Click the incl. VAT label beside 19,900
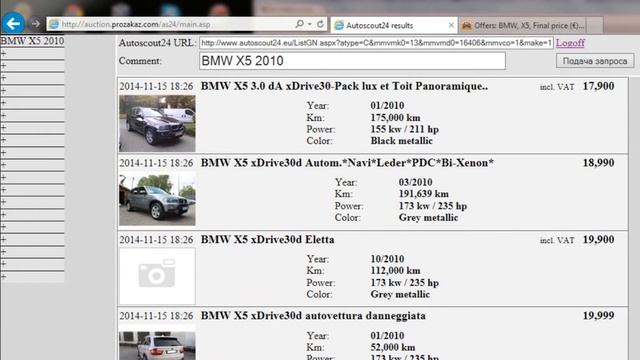The image size is (640, 360). click(x=557, y=240)
